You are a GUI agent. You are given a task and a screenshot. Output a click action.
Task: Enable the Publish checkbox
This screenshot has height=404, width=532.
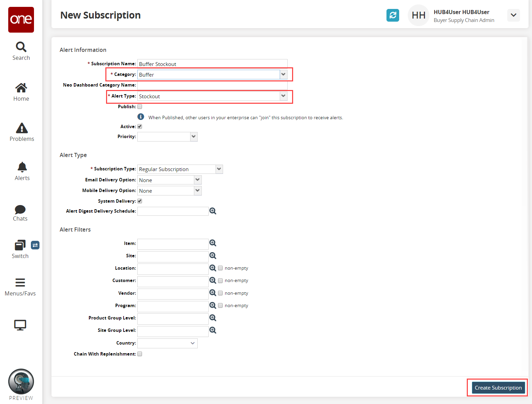point(140,106)
